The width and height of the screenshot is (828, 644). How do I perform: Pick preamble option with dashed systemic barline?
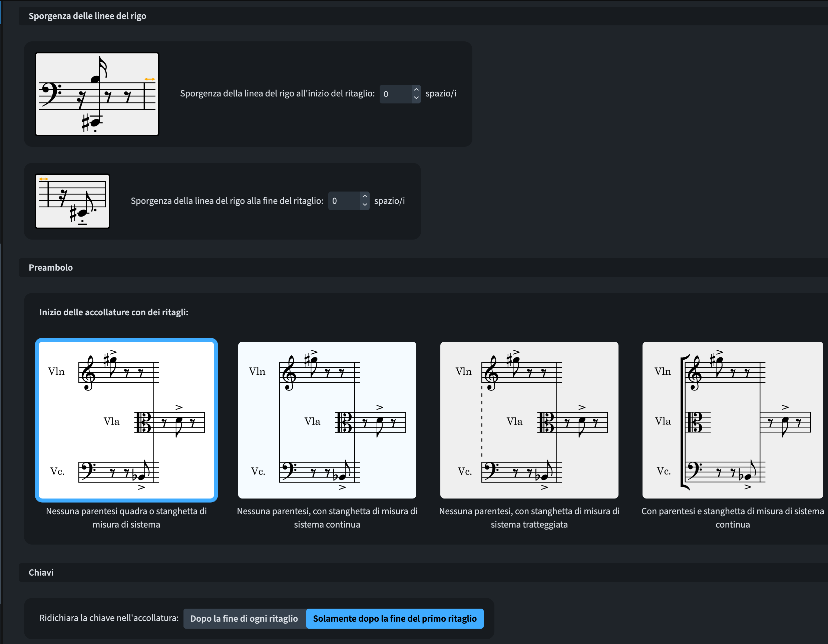point(529,420)
